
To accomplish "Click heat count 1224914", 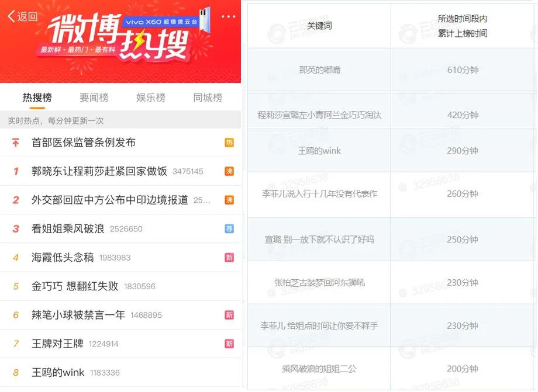I will [104, 344].
